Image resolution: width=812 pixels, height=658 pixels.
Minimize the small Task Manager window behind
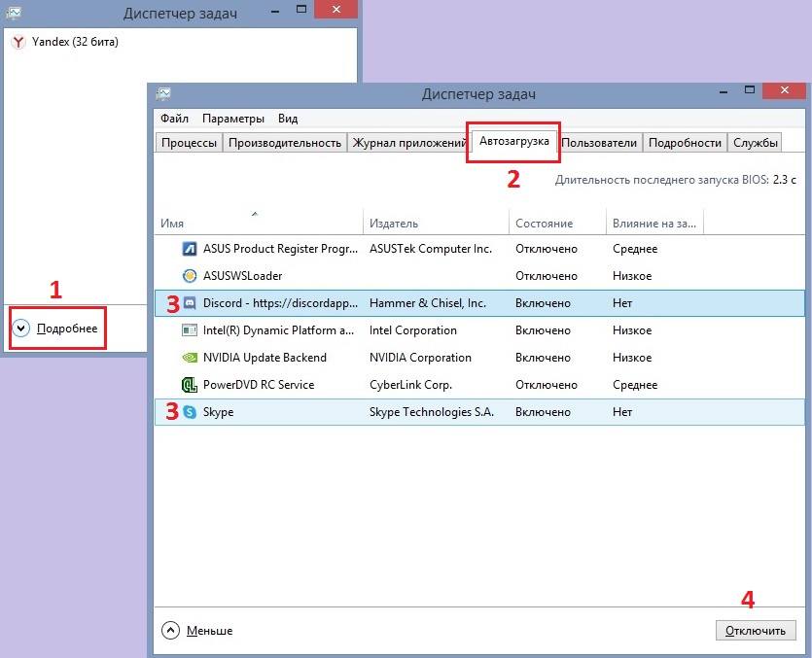coord(275,11)
